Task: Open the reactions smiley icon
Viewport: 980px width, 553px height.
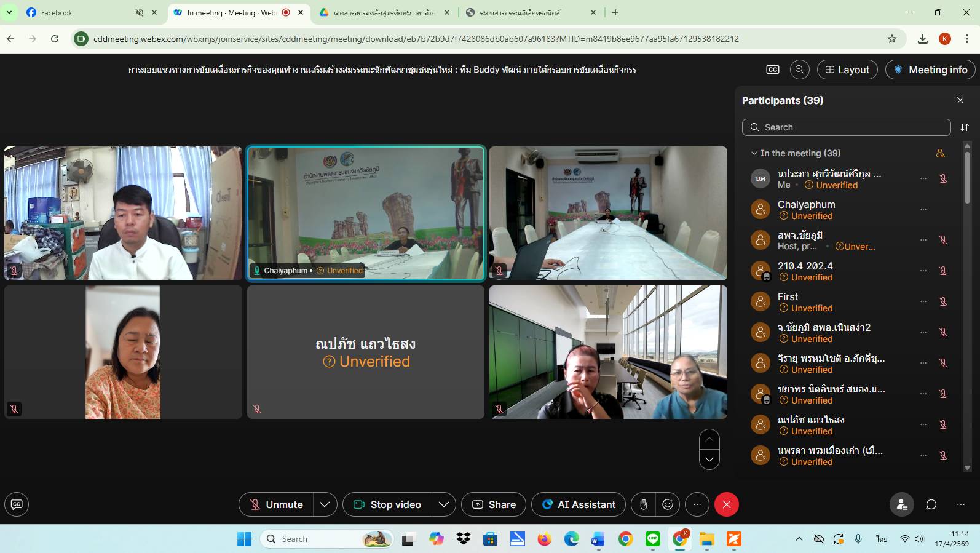Action: pos(668,504)
